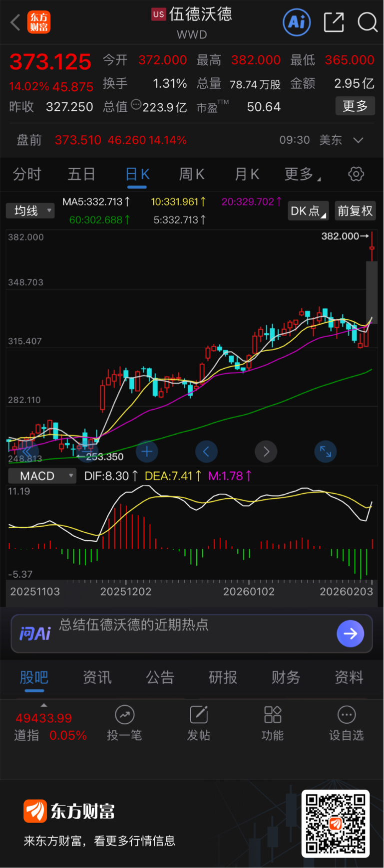The height and width of the screenshot is (868, 384).
Task: Open the 均线 indicator dropdown
Action: tap(30, 211)
